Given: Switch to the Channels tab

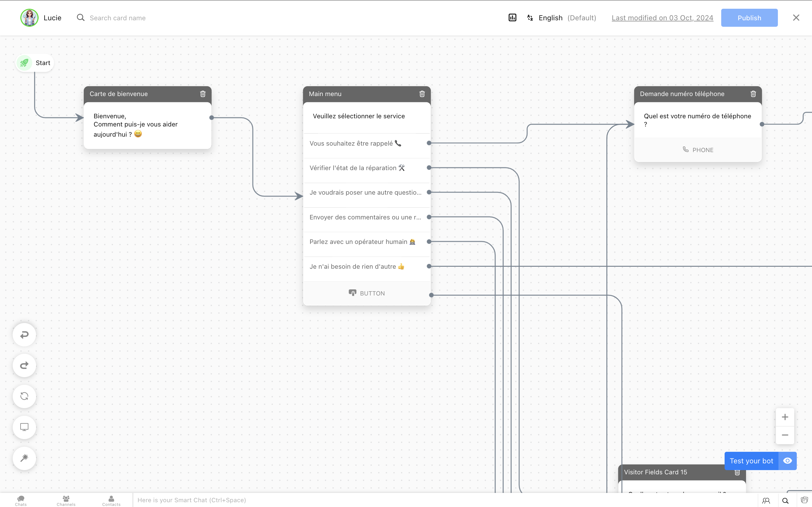Looking at the screenshot, I should click(x=66, y=500).
